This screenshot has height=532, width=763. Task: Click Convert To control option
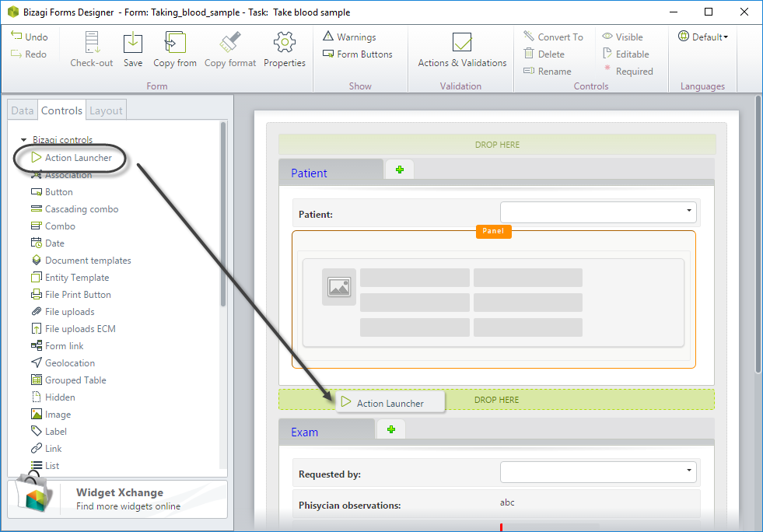pos(553,37)
